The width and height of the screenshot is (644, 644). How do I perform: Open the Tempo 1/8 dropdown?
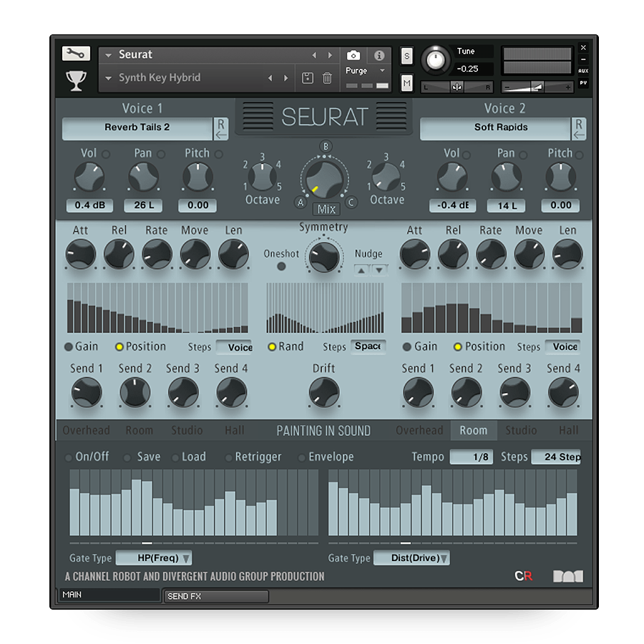pos(471,457)
